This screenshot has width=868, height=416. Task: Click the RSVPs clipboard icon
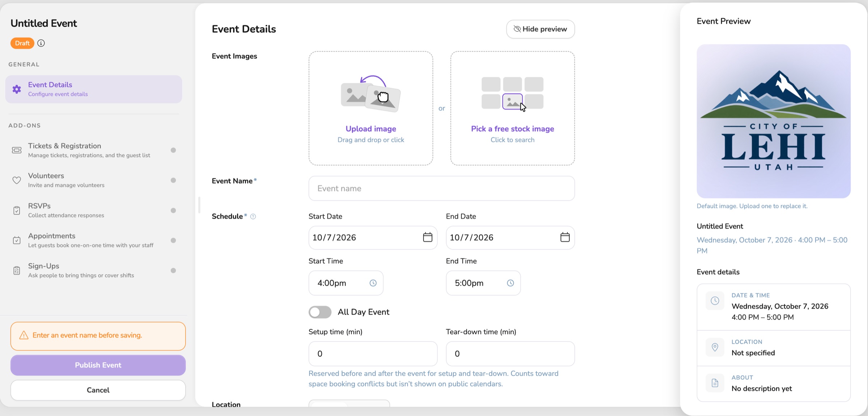pyautogui.click(x=17, y=210)
